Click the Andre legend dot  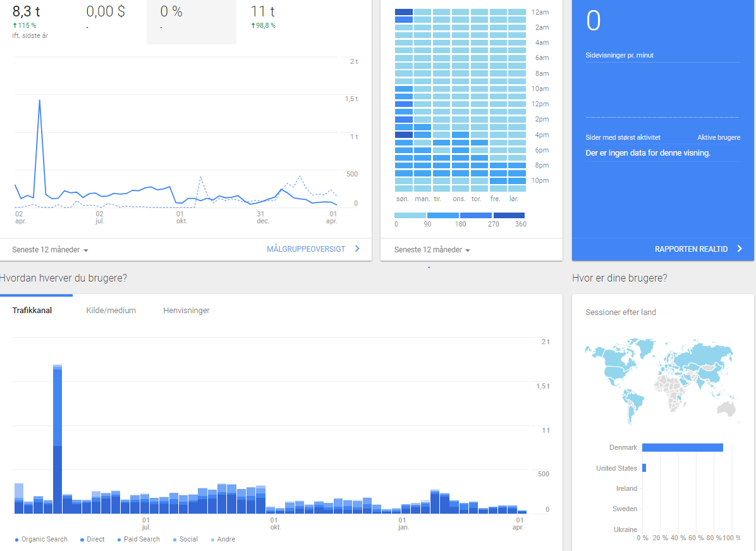point(212,540)
